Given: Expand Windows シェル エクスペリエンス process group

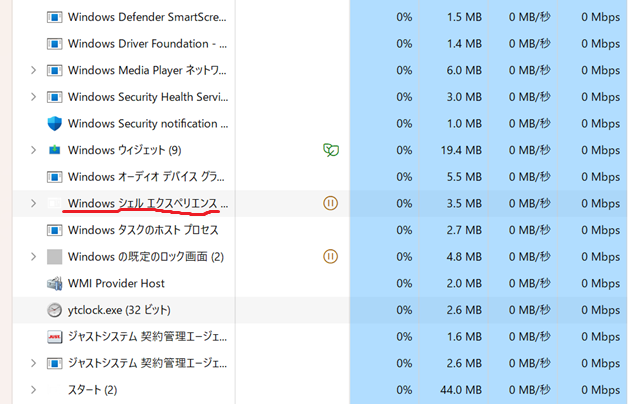Looking at the screenshot, I should coord(33,203).
